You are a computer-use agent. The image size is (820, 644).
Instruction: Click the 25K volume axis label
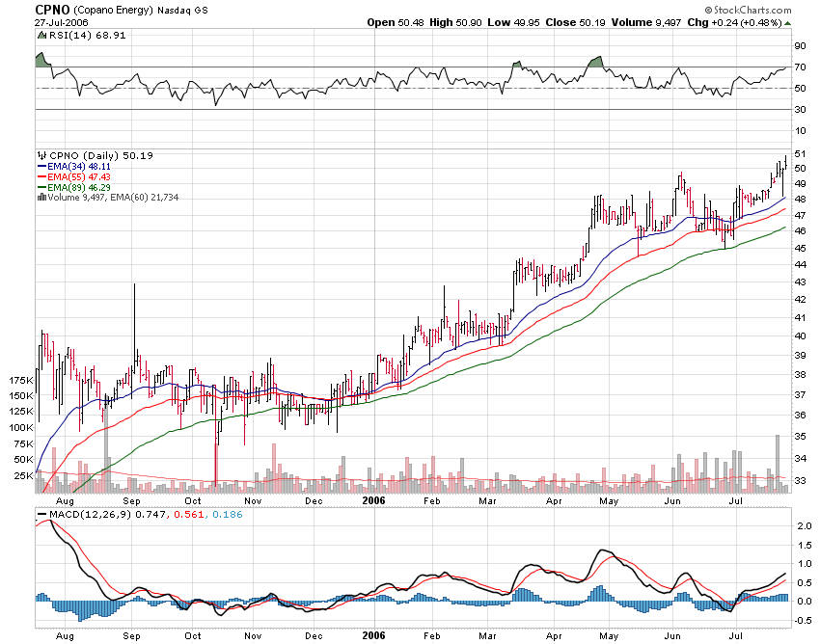pos(24,475)
